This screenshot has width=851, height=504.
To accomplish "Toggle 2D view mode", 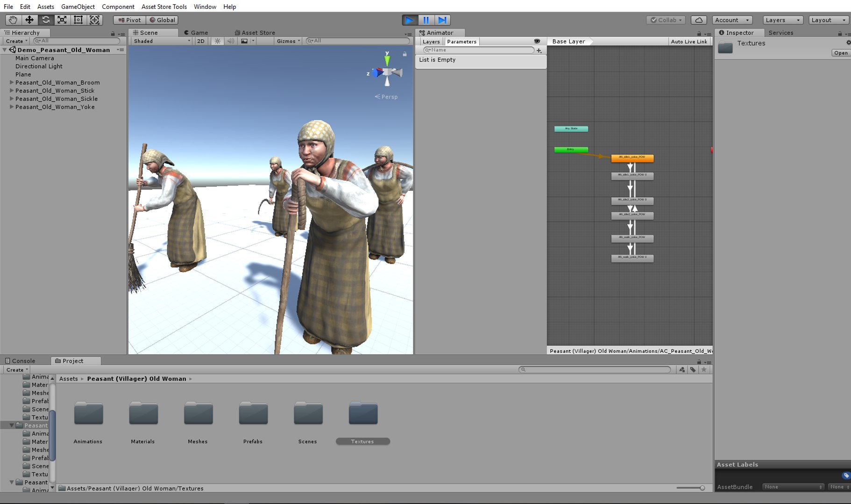I will tap(201, 41).
